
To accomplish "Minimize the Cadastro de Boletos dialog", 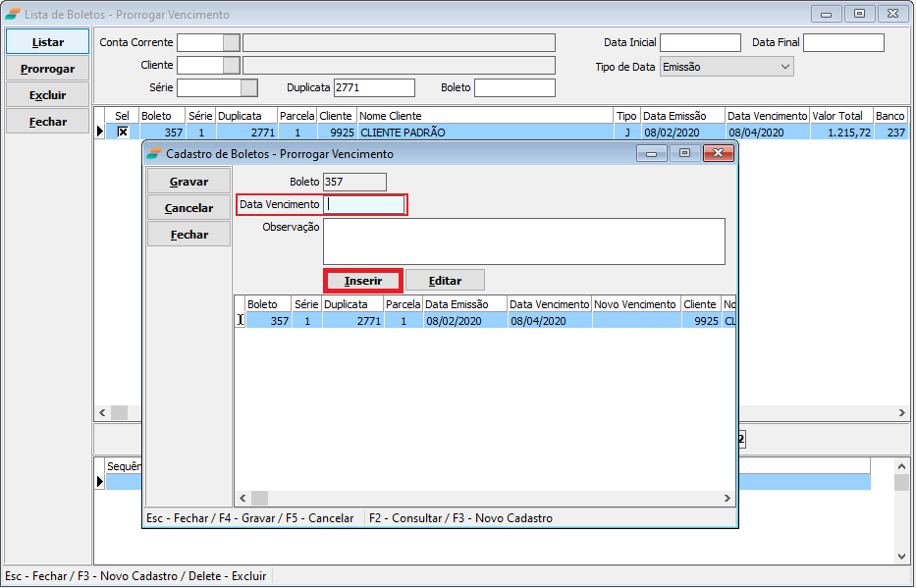I will pos(652,153).
